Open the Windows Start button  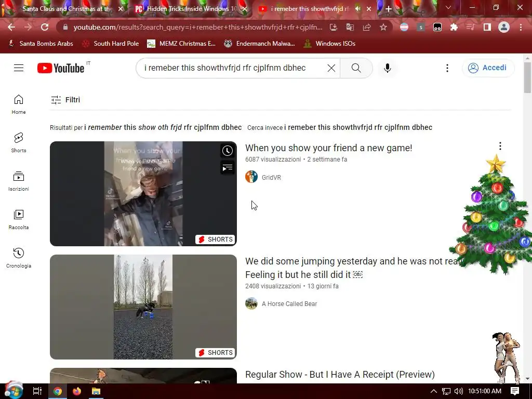tap(13, 391)
